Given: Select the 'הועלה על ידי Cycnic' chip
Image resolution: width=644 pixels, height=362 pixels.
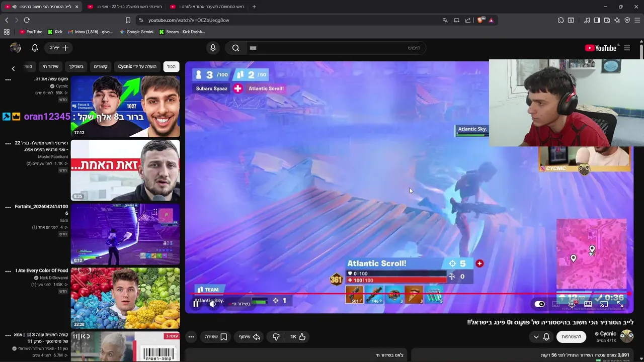Looking at the screenshot, I should (x=137, y=66).
